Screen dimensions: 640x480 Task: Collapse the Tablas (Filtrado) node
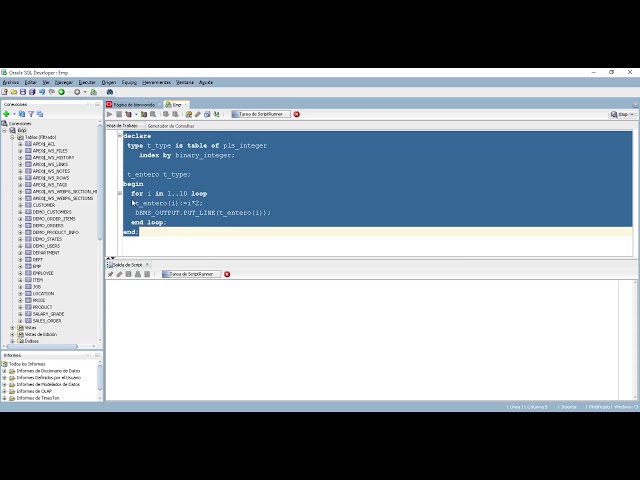tap(12, 137)
